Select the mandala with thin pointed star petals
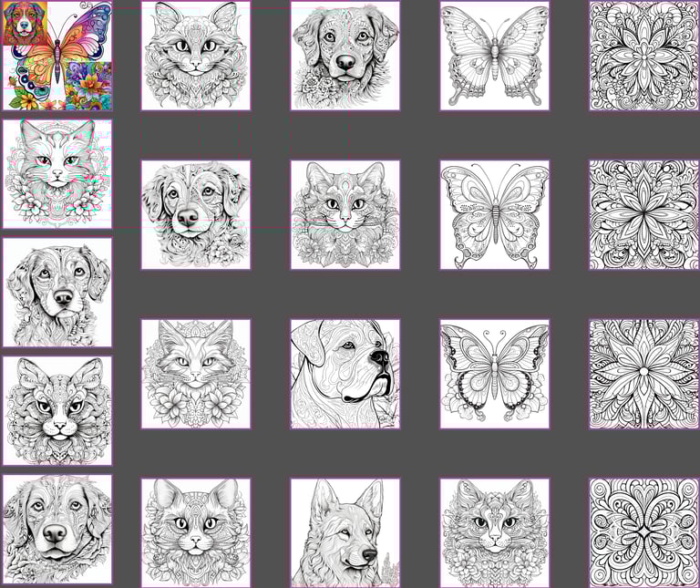This screenshot has height=588, width=700. pyautogui.click(x=644, y=215)
